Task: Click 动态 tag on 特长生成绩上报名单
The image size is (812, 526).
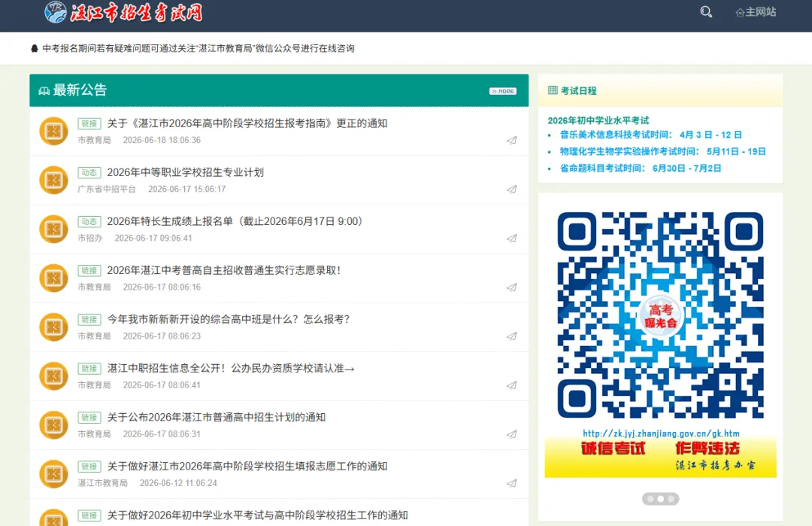Action: pyautogui.click(x=89, y=221)
